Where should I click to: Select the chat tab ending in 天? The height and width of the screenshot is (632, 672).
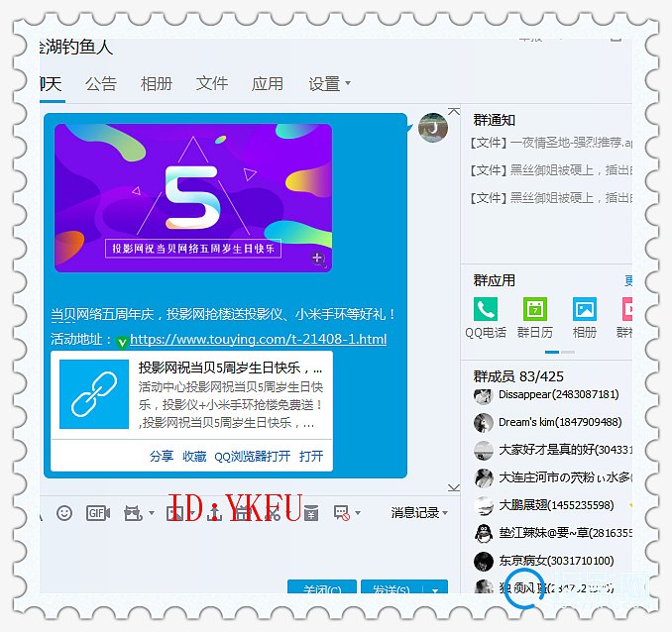coord(51,83)
